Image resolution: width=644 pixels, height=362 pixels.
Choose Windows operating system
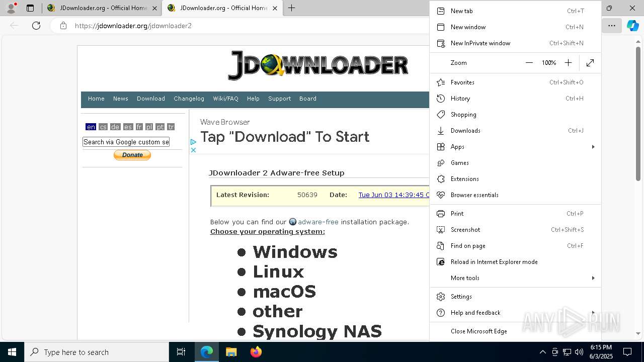[295, 252]
